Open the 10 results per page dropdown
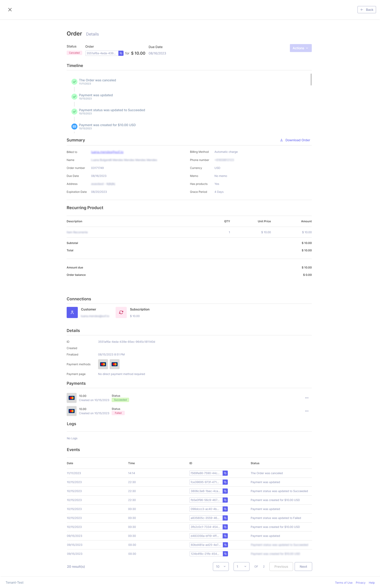 click(x=221, y=567)
